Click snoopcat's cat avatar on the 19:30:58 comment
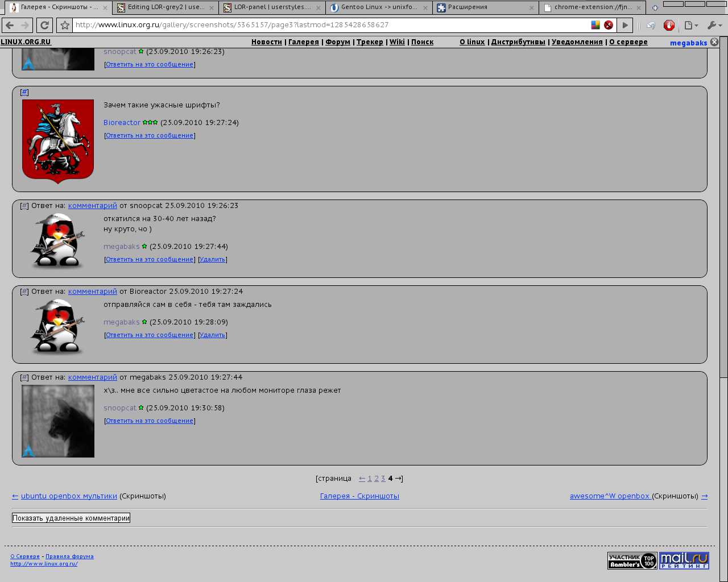 click(58, 421)
